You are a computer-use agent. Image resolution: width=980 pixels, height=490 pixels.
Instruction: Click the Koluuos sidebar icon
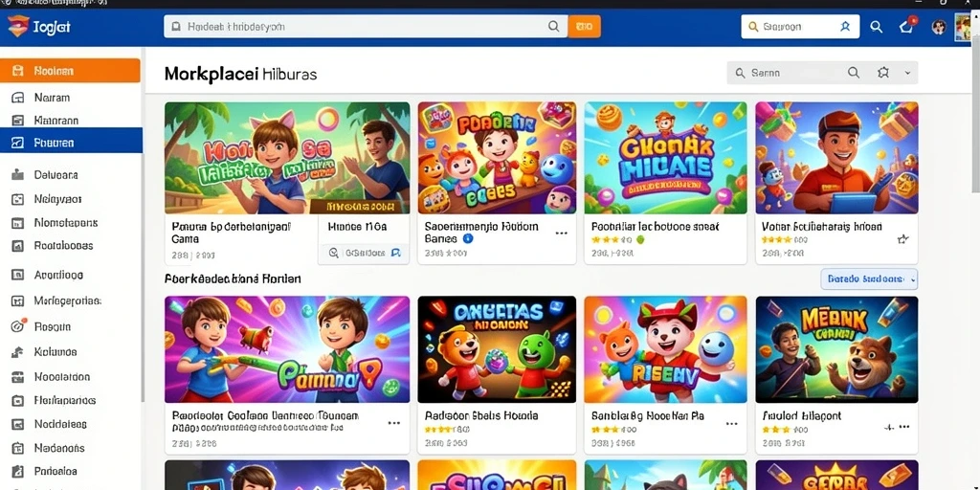pyautogui.click(x=18, y=352)
